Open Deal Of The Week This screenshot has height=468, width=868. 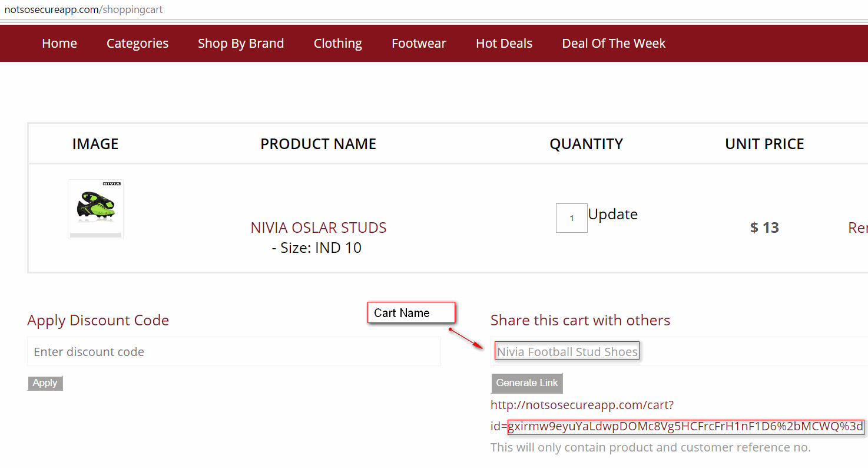pos(614,44)
